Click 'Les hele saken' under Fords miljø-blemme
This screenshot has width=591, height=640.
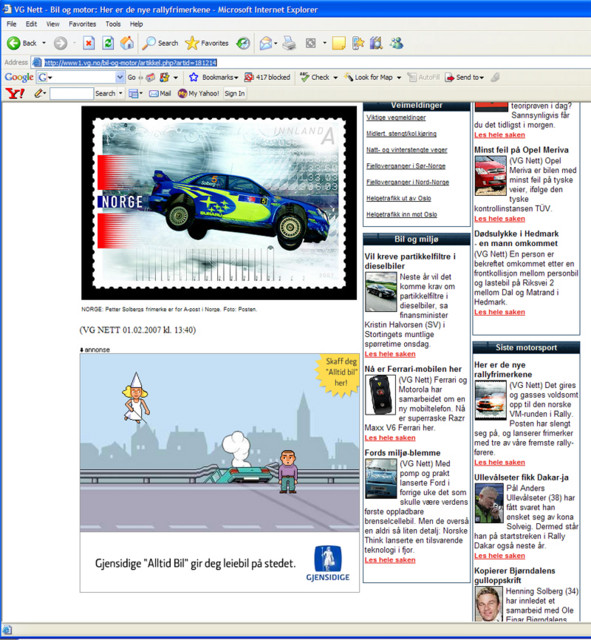[390, 560]
